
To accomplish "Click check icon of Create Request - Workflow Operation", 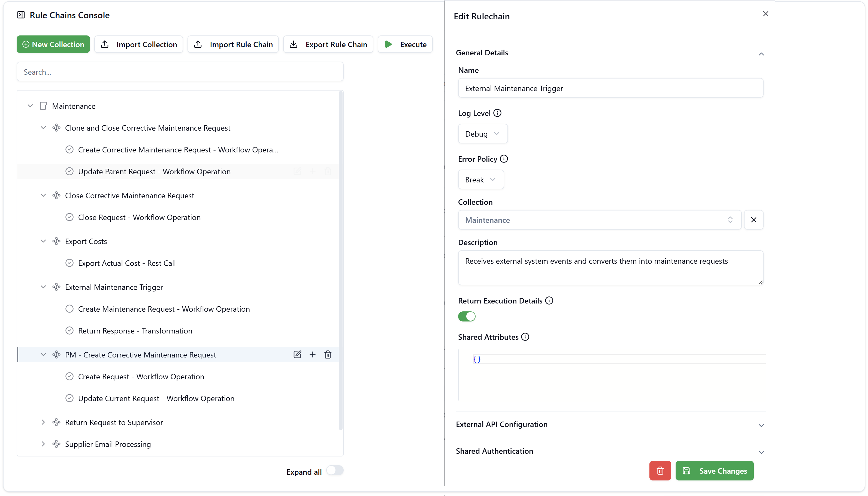I will point(69,376).
